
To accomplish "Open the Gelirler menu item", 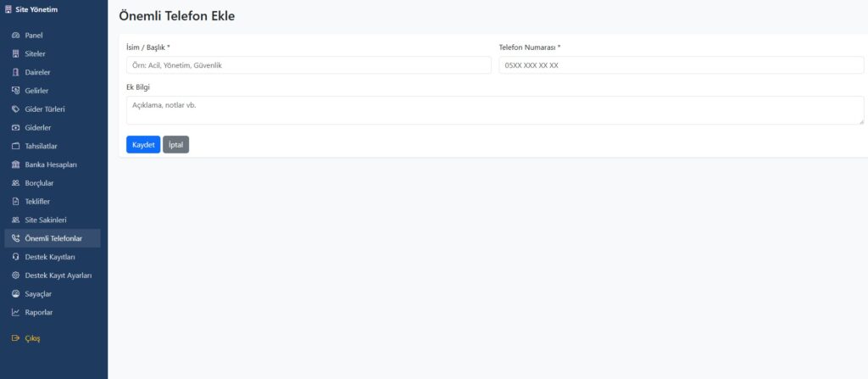I will pyautogui.click(x=36, y=91).
